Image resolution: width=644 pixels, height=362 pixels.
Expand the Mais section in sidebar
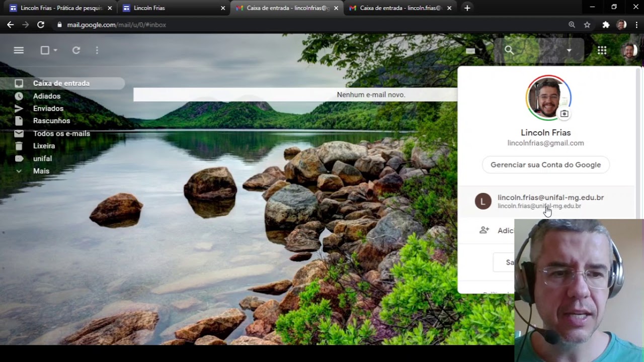pos(41,171)
